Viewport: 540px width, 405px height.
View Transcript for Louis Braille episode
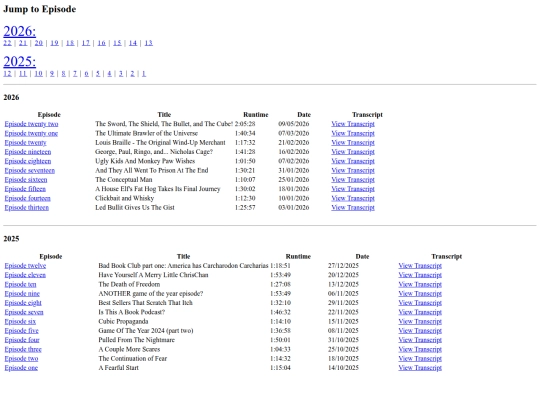(353, 143)
